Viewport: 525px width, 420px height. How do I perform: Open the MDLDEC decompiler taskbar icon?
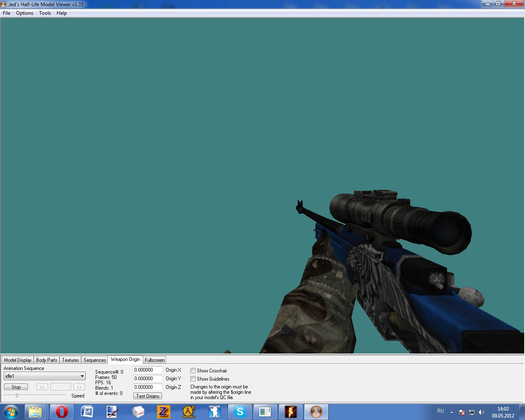[x=189, y=412]
